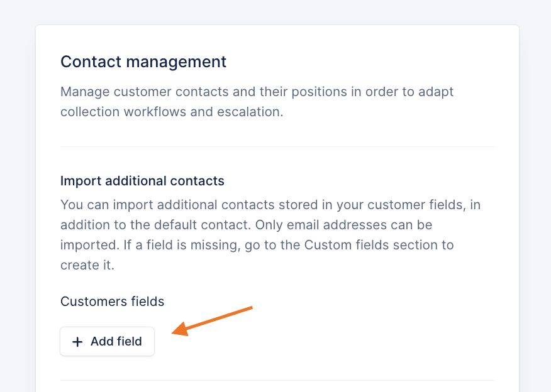Click the word 'Import' in the subheading
The height and width of the screenshot is (392, 551).
tap(79, 181)
